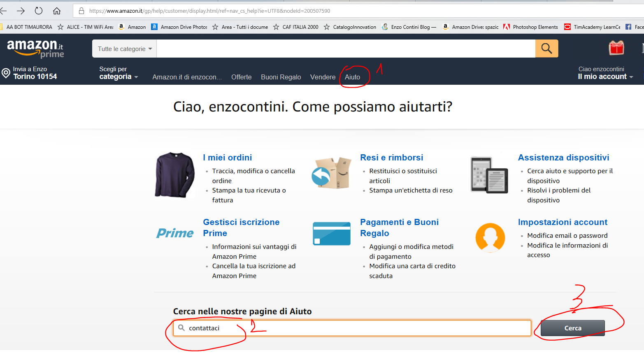The width and height of the screenshot is (644, 362).
Task: Click the orange search magnifier button
Action: (x=546, y=49)
